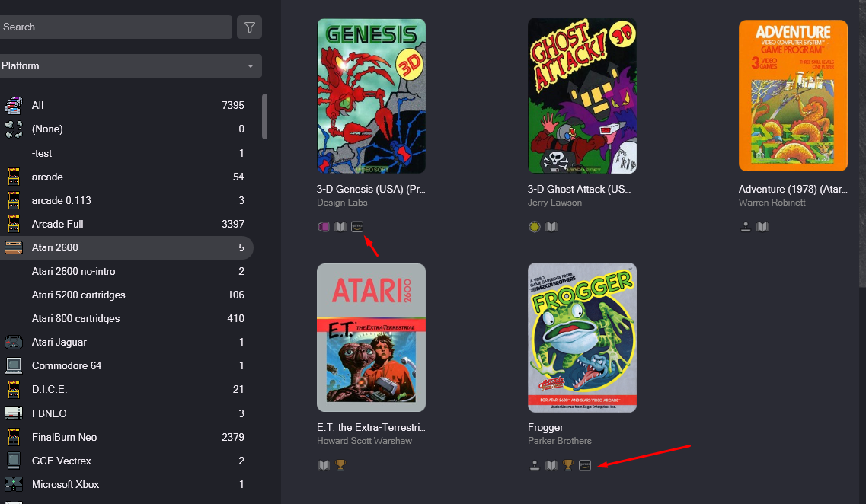Click the Parker Brothers developer text
This screenshot has height=504, width=866.
click(560, 441)
